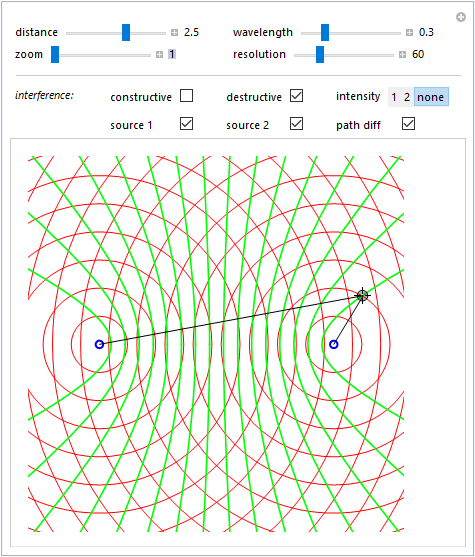
Task: Expand the resolution slider controls
Action: click(402, 55)
